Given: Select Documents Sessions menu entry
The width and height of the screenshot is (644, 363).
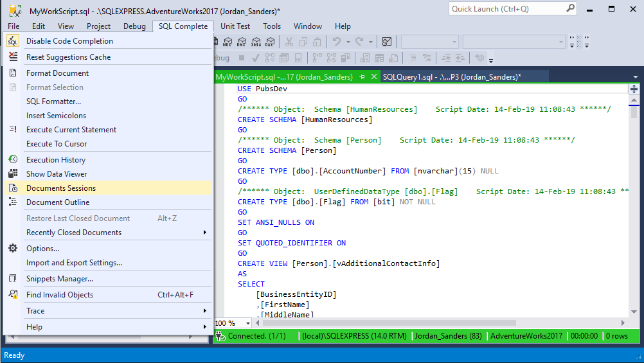Looking at the screenshot, I should tap(109, 188).
